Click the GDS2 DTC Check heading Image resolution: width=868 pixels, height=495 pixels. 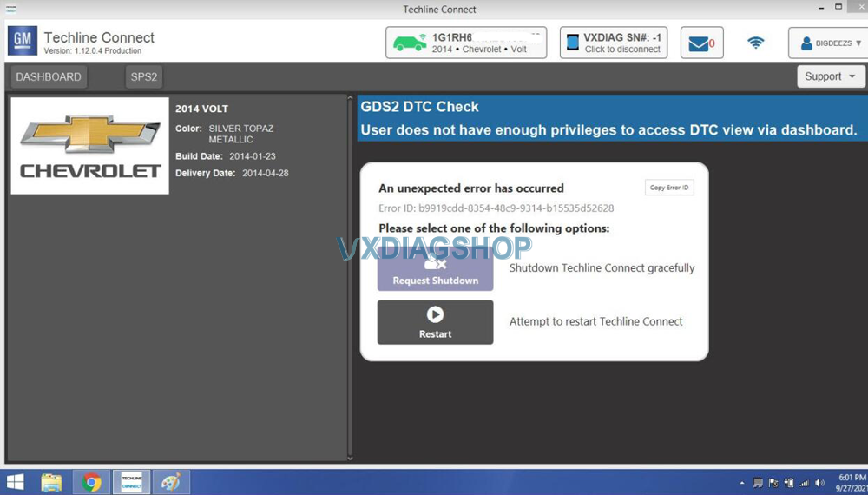tap(419, 107)
